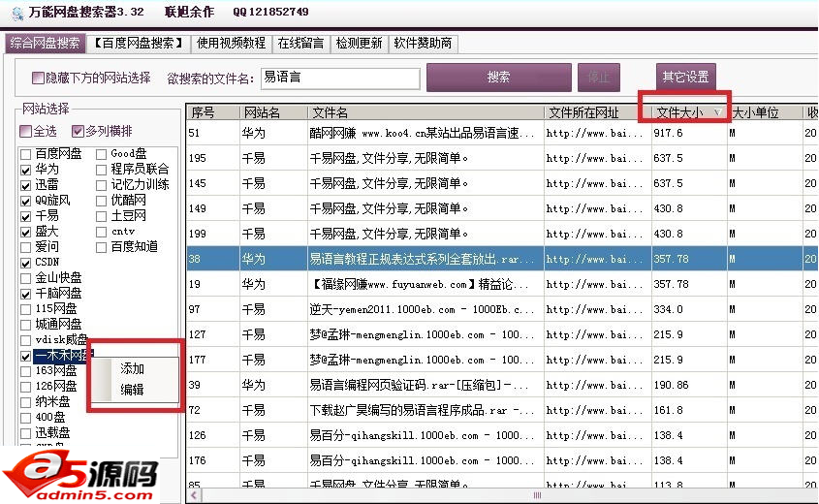Sort by 大小单位 column header

[x=765, y=112]
